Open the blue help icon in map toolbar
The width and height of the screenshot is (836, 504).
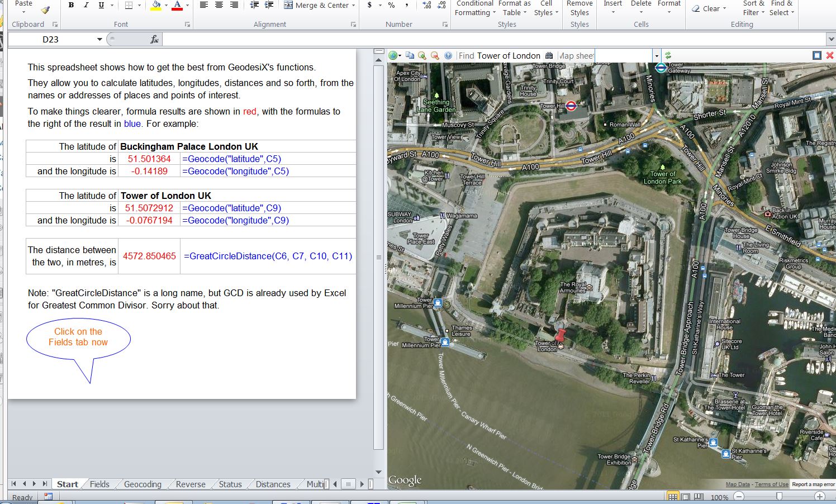pos(448,55)
